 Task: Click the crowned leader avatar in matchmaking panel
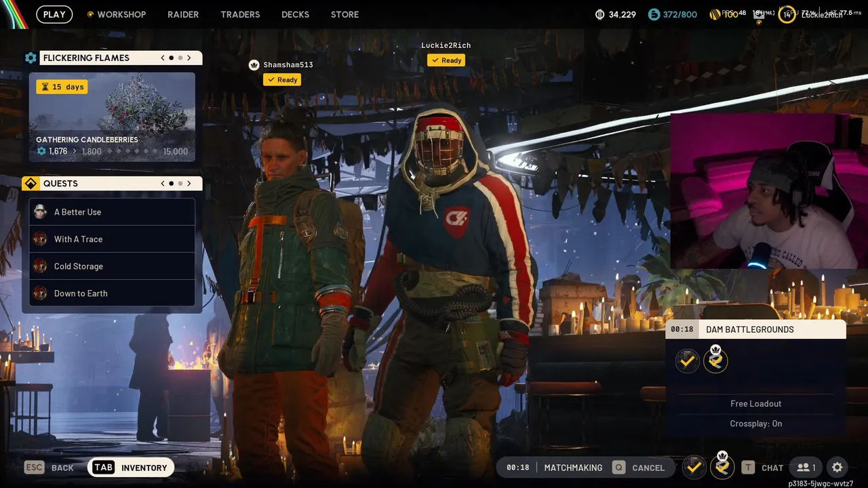[x=715, y=359]
